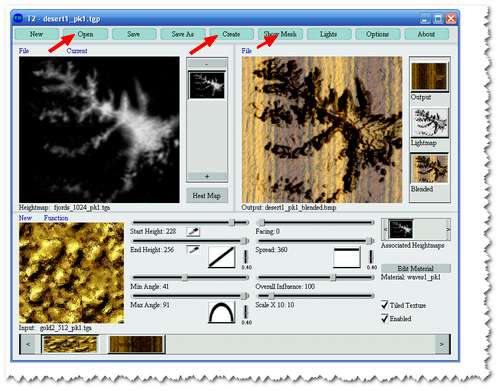Viewport: 500px width, 391px height.
Task: Click the plus button below heightmap list
Action: pyautogui.click(x=207, y=177)
